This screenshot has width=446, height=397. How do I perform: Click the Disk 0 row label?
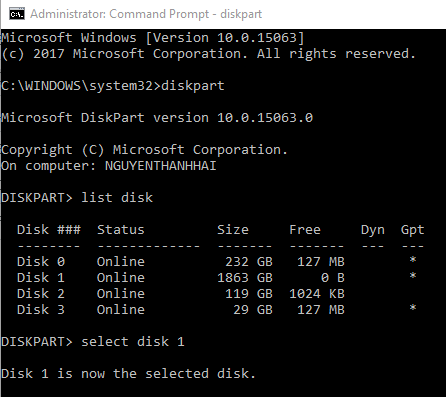pyautogui.click(x=41, y=262)
